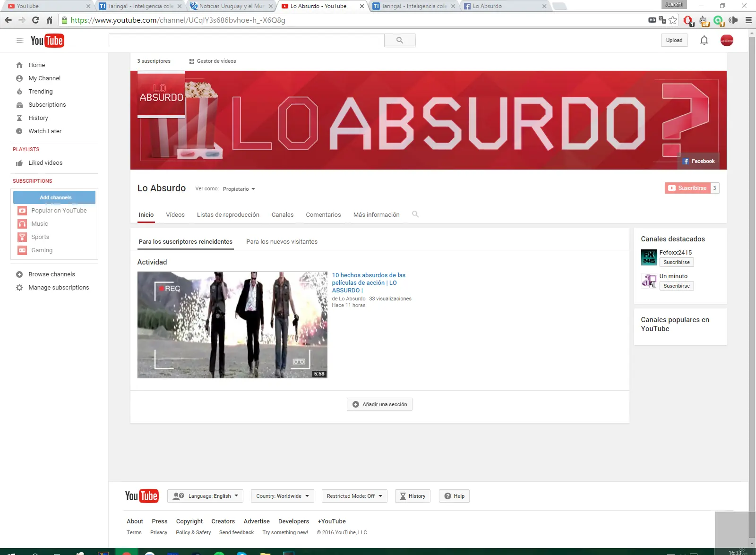The image size is (756, 555).
Task: Open the About footer link
Action: pyautogui.click(x=135, y=521)
